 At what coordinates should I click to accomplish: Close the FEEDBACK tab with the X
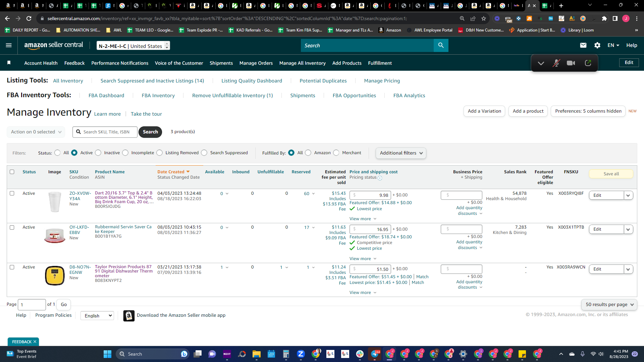coord(35,342)
